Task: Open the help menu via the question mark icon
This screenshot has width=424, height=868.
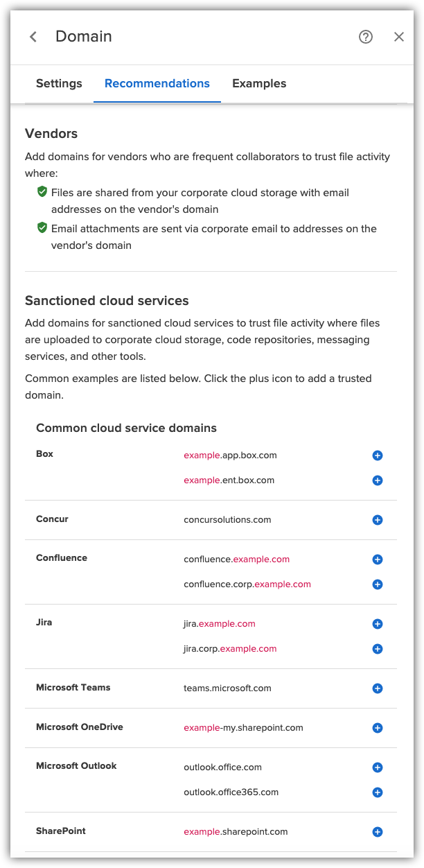Action: click(x=365, y=37)
